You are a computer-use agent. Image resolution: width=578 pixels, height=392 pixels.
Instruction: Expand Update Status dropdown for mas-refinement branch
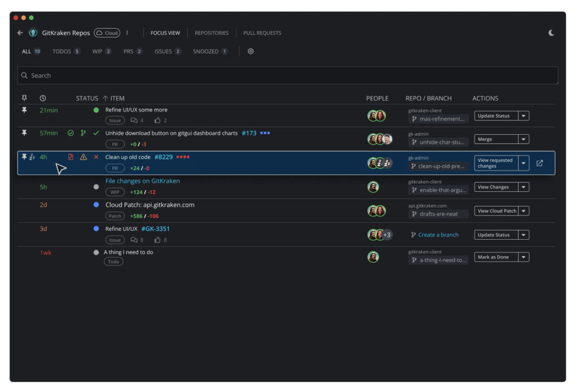point(523,116)
